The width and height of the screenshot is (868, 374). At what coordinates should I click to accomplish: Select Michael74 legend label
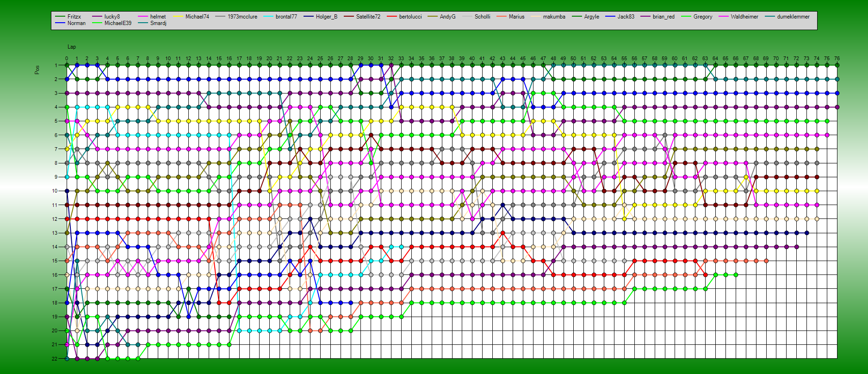tap(197, 17)
